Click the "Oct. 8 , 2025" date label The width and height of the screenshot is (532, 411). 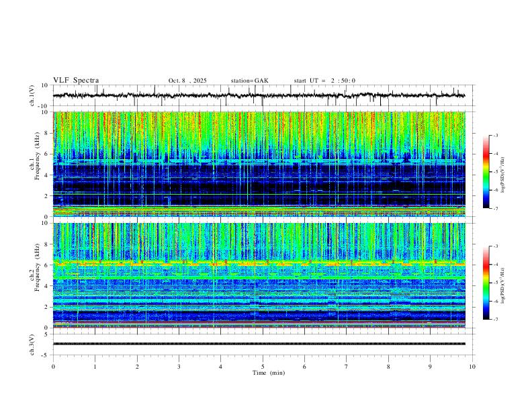[x=187, y=81]
